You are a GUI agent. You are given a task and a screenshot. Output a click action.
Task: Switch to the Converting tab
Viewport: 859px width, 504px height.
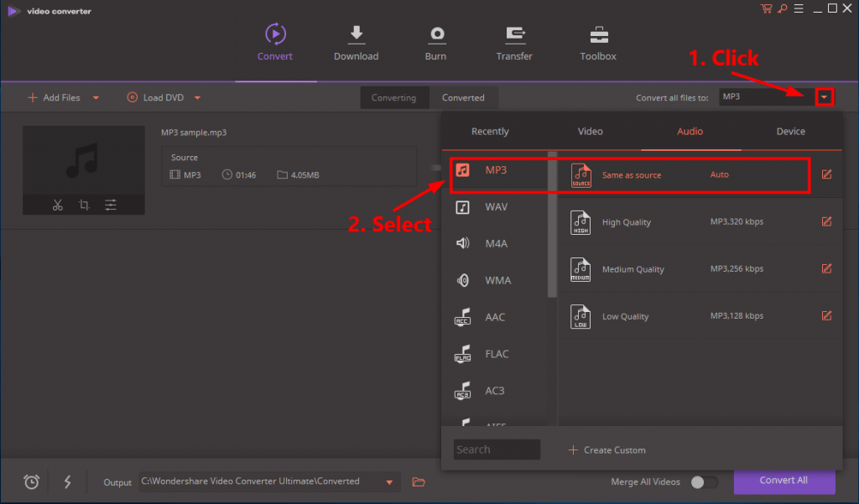pos(394,97)
